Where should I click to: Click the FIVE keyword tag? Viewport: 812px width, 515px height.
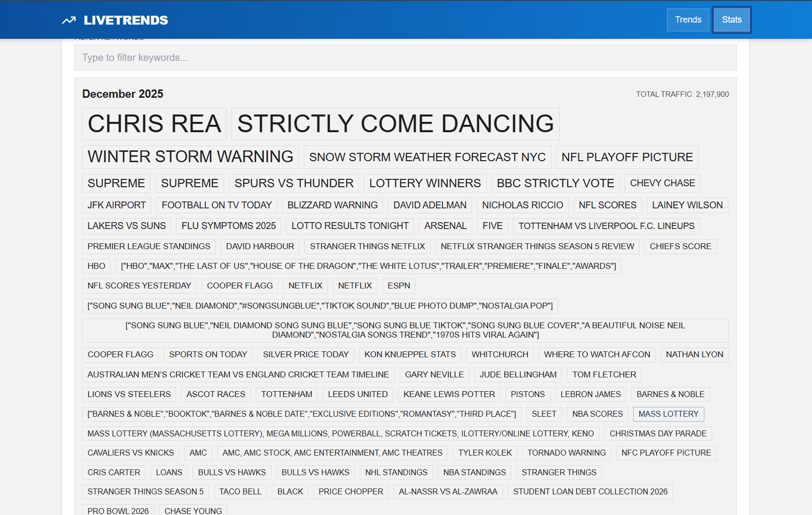pos(493,226)
